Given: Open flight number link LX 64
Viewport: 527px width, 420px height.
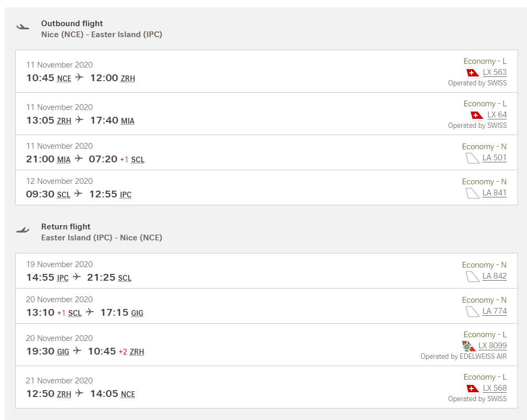Looking at the screenshot, I should 497,115.
